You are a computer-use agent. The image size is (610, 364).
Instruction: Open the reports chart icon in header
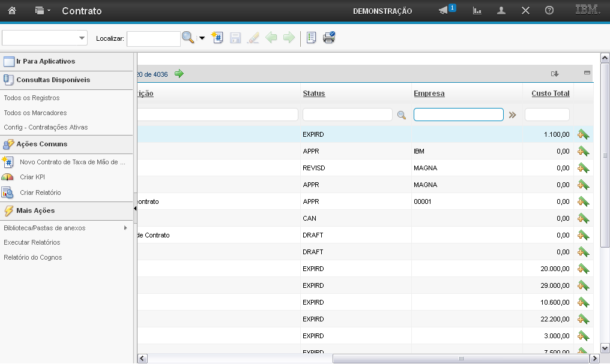tap(477, 11)
